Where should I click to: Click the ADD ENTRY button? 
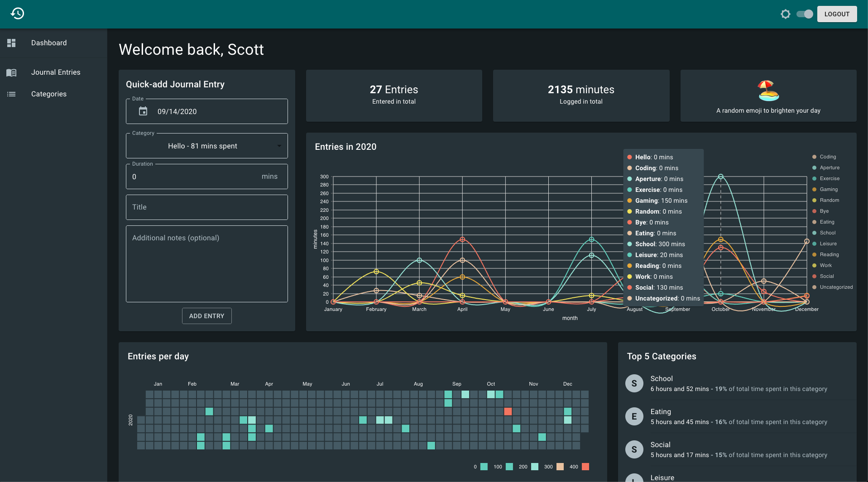coord(207,316)
